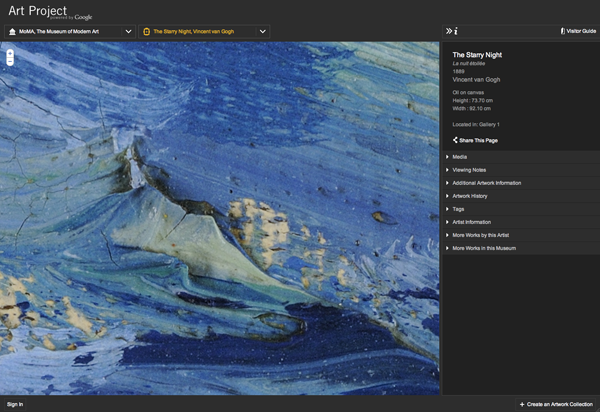
Task: Expand Additional Artwork Information
Action: (521, 183)
